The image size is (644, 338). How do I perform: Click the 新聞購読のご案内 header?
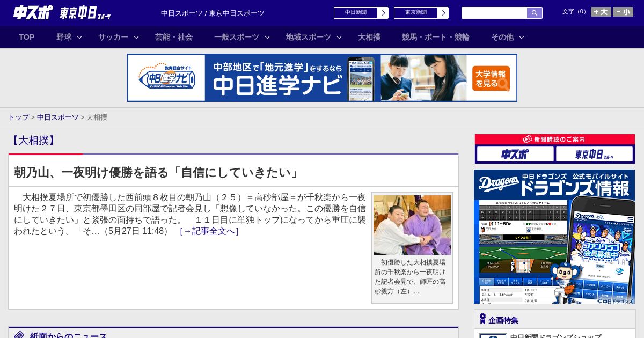(555, 139)
